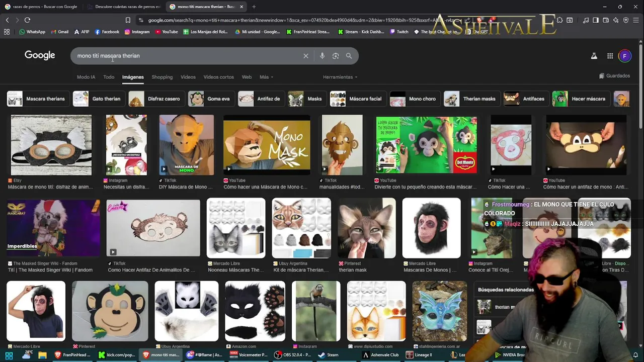This screenshot has height=362, width=644.
Task: Open Voicemeeter in taskbar
Action: pyautogui.click(x=248, y=355)
